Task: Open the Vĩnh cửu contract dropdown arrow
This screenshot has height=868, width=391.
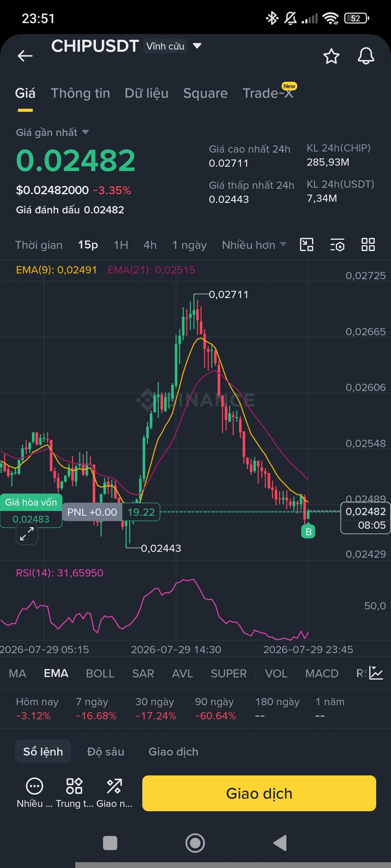Action: point(197,46)
